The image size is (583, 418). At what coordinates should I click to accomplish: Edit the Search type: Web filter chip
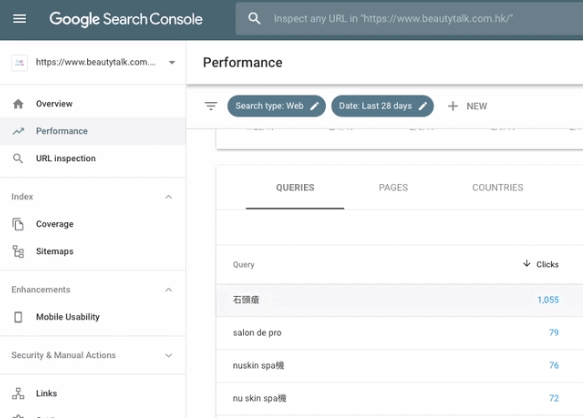click(x=276, y=106)
